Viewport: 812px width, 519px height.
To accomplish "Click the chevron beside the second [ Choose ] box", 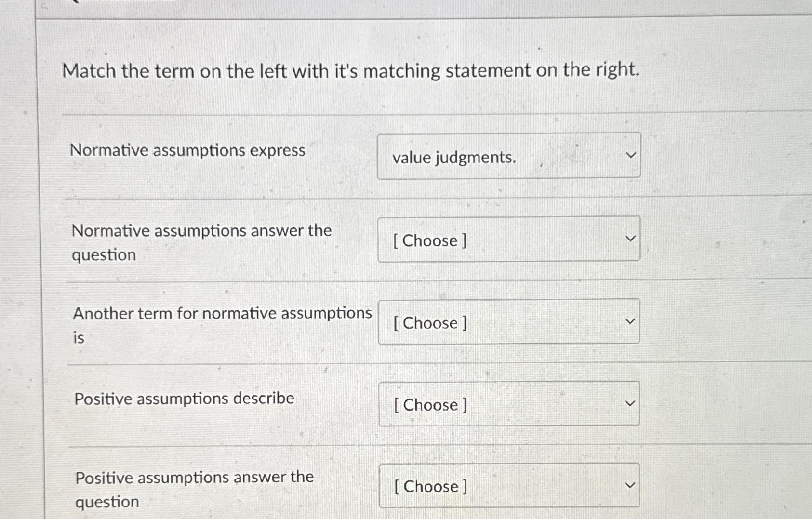I will coord(631,239).
